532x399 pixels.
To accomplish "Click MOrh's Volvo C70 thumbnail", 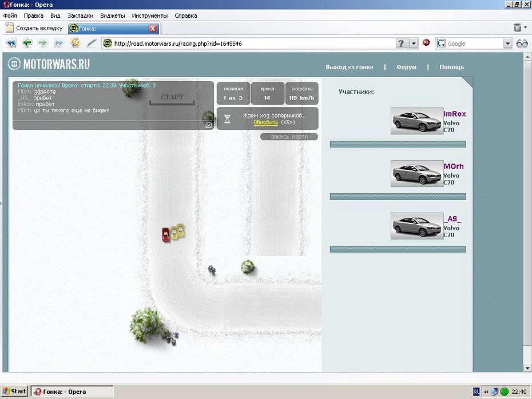I will 417,174.
